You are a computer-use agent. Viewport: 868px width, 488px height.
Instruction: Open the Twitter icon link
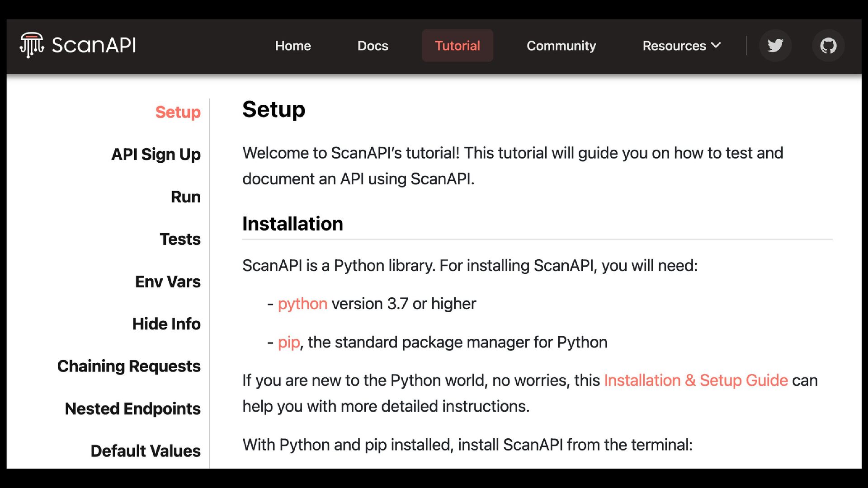click(x=775, y=46)
